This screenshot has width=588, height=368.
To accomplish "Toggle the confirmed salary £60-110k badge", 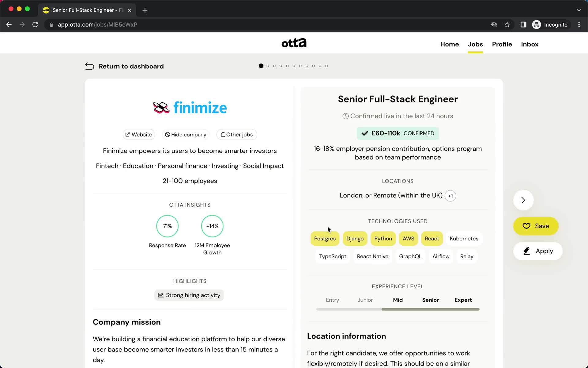I will pos(398,133).
